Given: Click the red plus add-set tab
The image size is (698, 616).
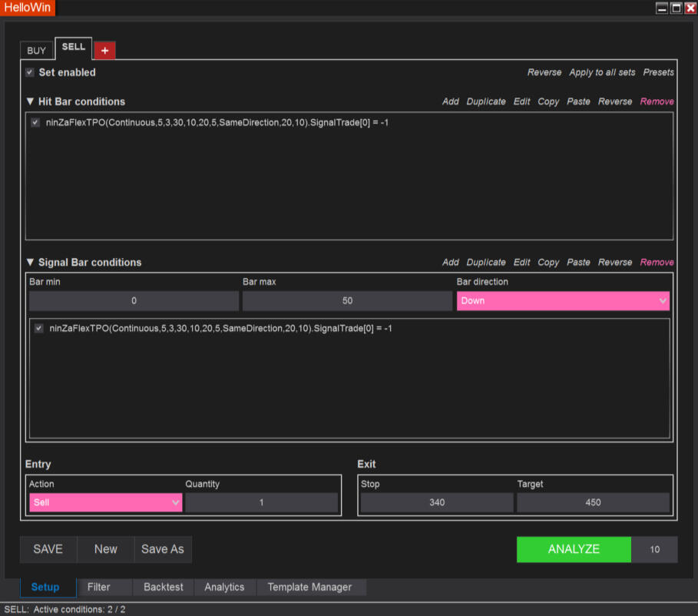Looking at the screenshot, I should pos(104,50).
